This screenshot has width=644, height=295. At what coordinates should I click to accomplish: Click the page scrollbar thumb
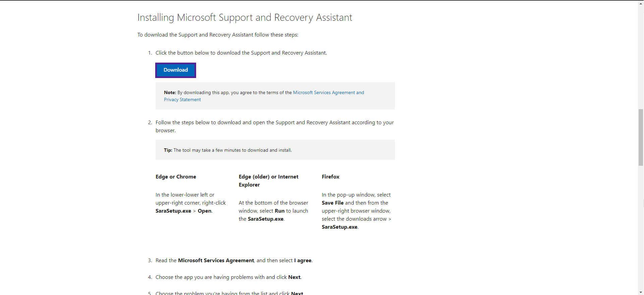tap(641, 137)
